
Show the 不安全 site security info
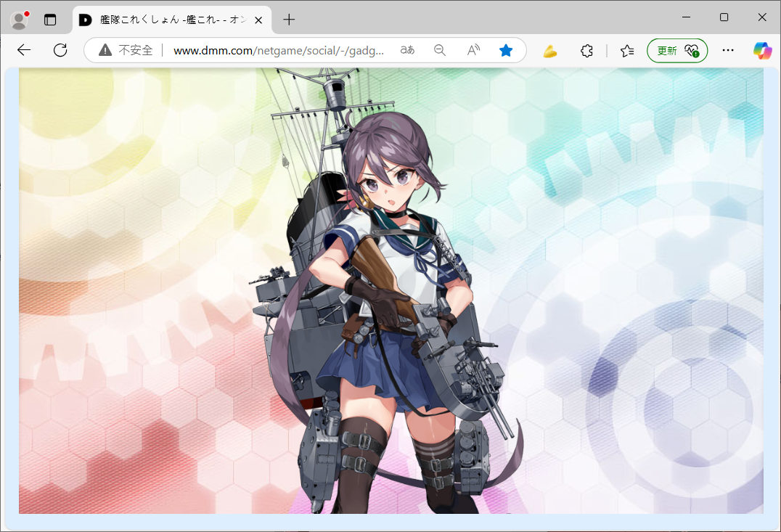(126, 50)
